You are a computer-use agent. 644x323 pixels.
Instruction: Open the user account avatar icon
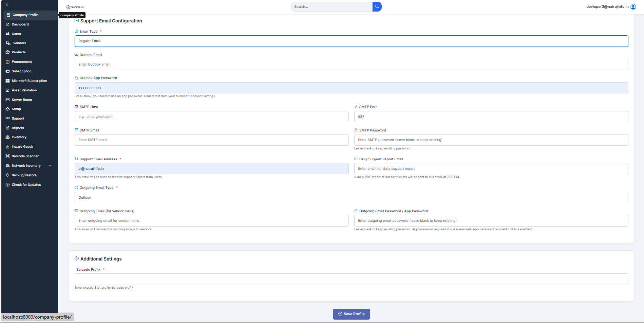click(x=633, y=7)
